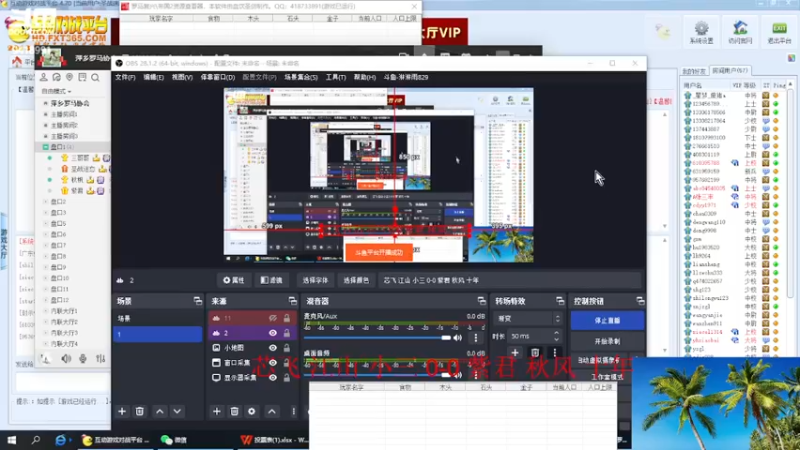Screen dimensions: 800x450
Task: Adjust the 50 ms duration stepper
Action: click(x=557, y=336)
